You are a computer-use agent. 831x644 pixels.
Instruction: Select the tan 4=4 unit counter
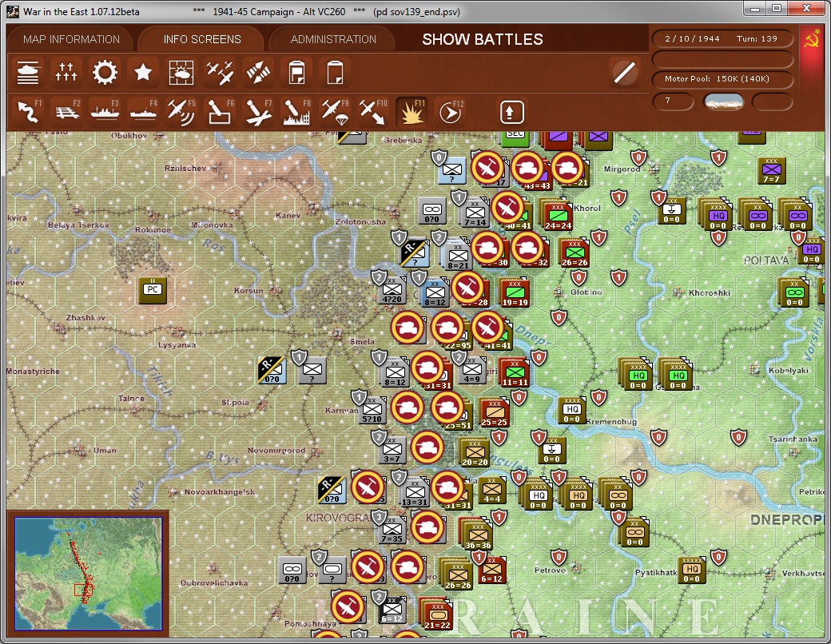coord(492,491)
